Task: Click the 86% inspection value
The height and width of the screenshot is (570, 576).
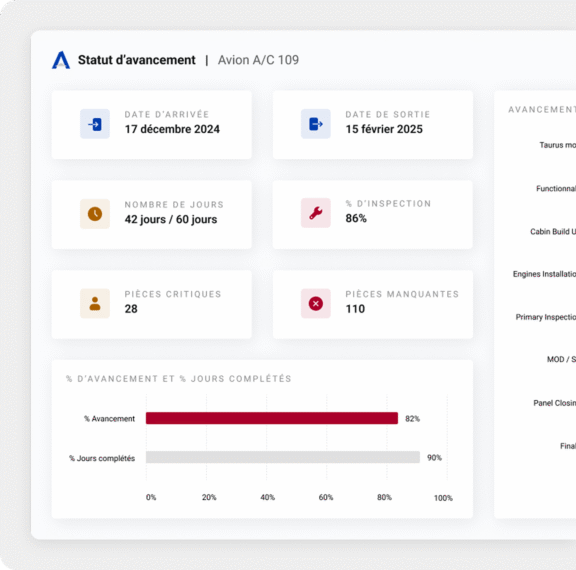Action: pos(356,218)
